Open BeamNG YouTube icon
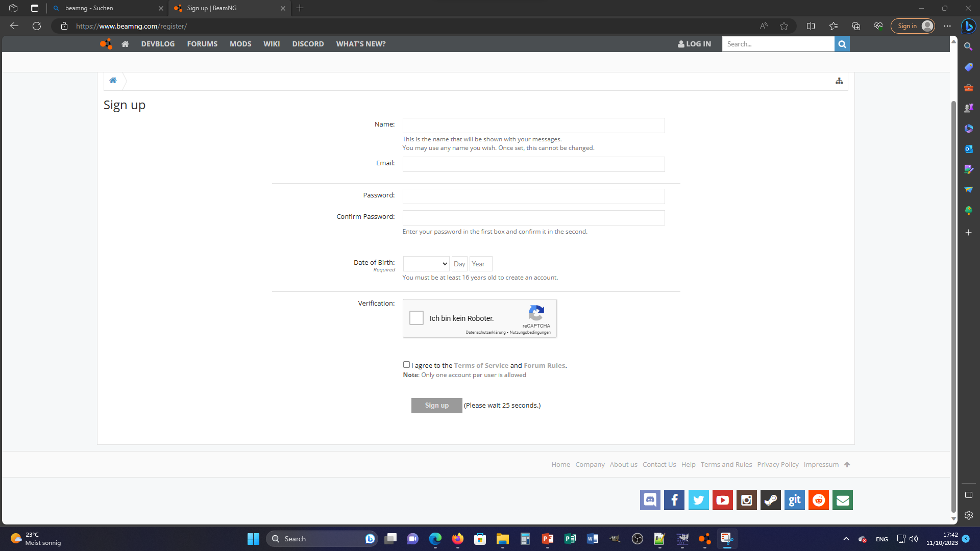Screen dimensions: 980x551 coord(723,500)
